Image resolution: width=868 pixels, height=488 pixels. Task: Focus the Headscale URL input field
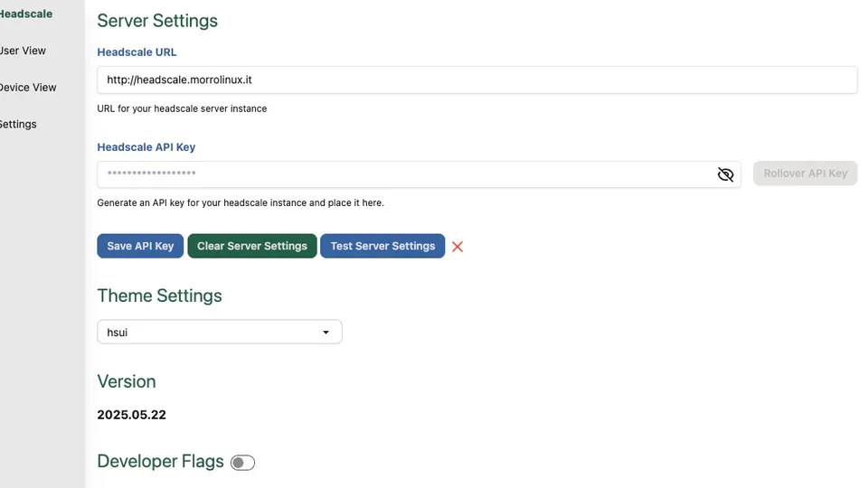477,80
